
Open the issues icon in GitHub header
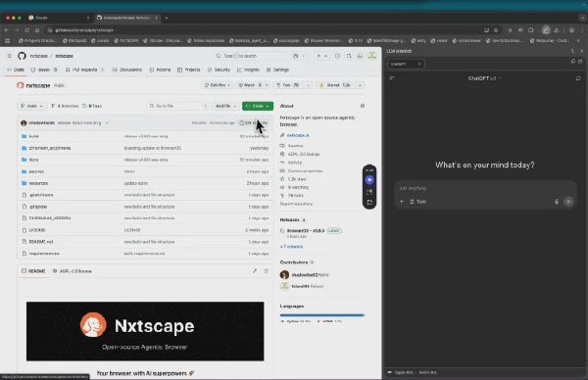tap(337, 56)
